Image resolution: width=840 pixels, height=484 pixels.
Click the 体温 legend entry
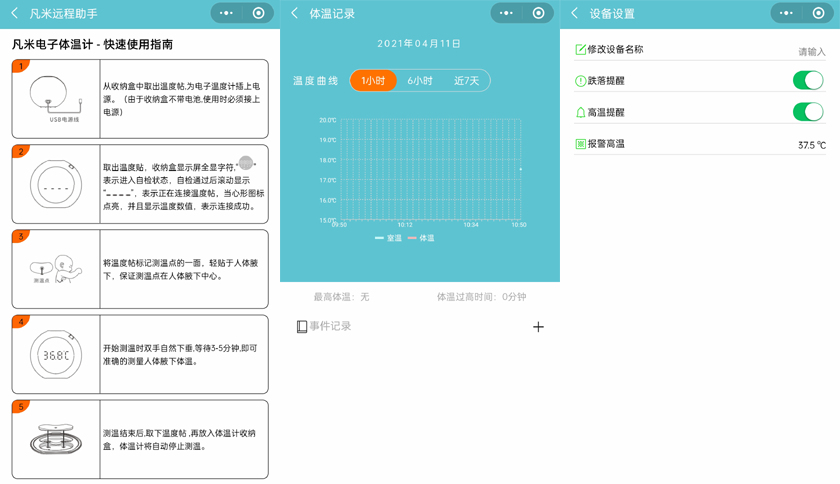pos(421,238)
